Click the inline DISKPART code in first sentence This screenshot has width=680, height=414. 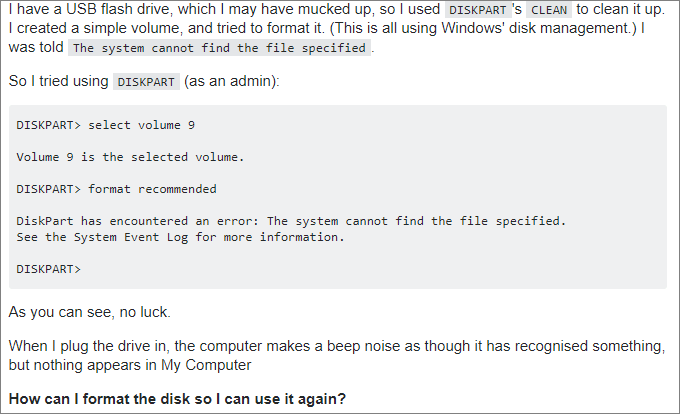click(476, 10)
